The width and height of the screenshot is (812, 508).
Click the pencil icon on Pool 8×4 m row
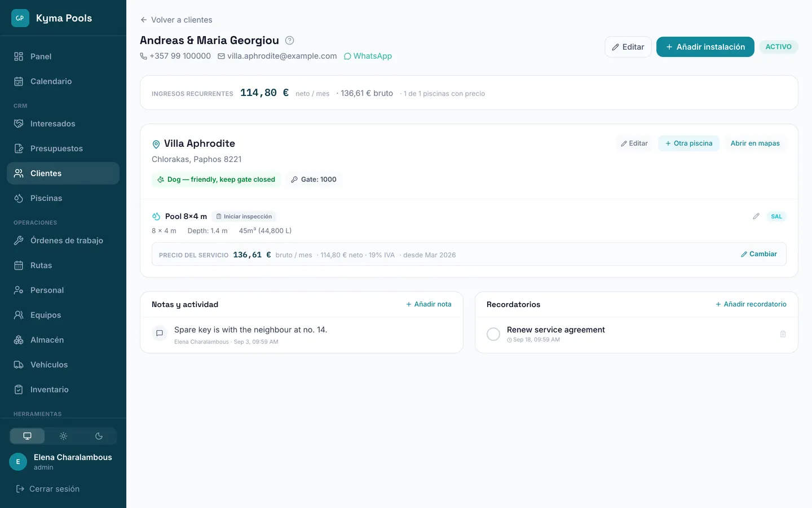coord(756,216)
